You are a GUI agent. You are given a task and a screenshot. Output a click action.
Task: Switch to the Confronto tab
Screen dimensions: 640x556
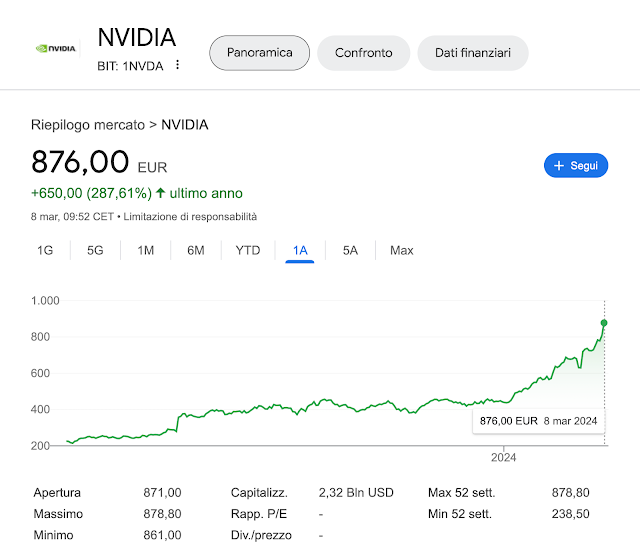(364, 53)
